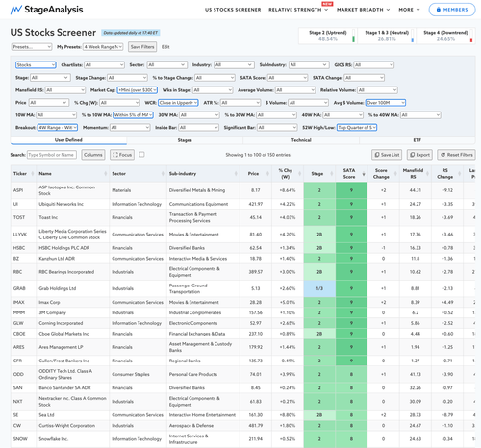This screenshot has width=481, height=448.
Task: Click Ubiquiti Networks Inc name
Action: point(61,204)
